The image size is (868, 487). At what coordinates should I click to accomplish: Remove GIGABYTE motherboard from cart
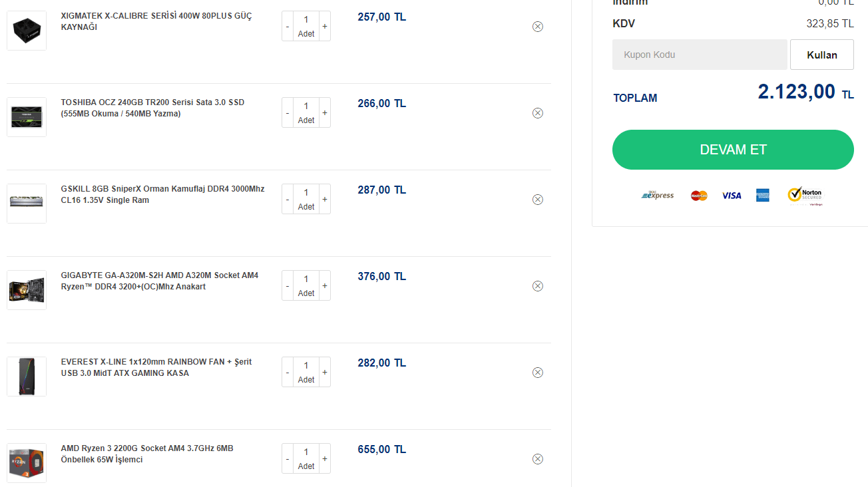point(538,286)
